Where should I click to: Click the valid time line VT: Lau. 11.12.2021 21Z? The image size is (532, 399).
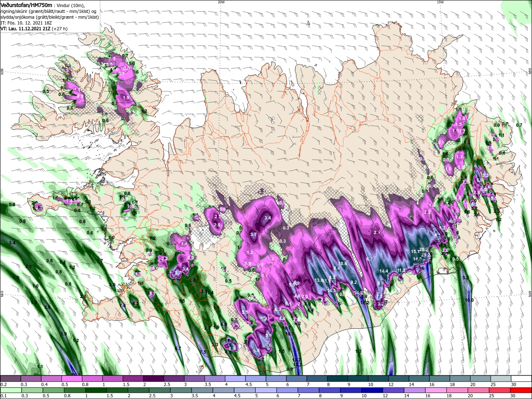click(26, 29)
